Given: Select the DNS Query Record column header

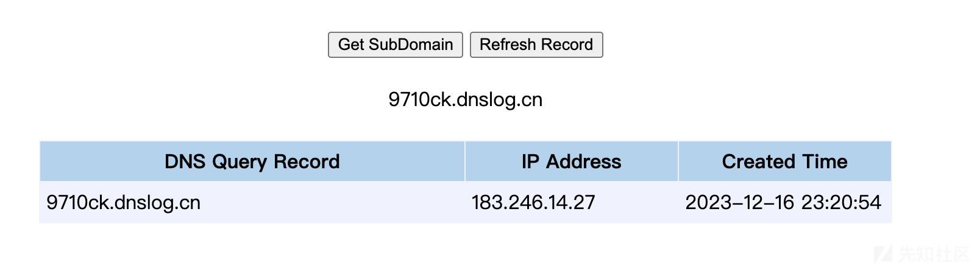Looking at the screenshot, I should pos(252,162).
